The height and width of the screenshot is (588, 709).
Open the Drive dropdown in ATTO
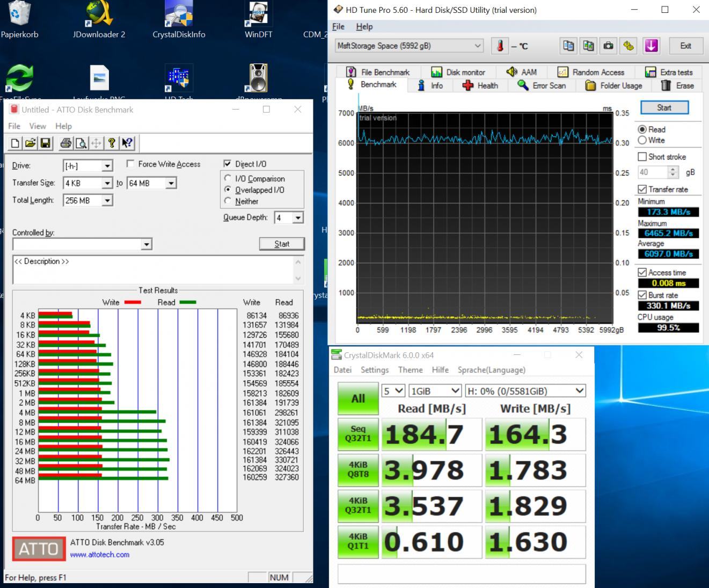[107, 166]
